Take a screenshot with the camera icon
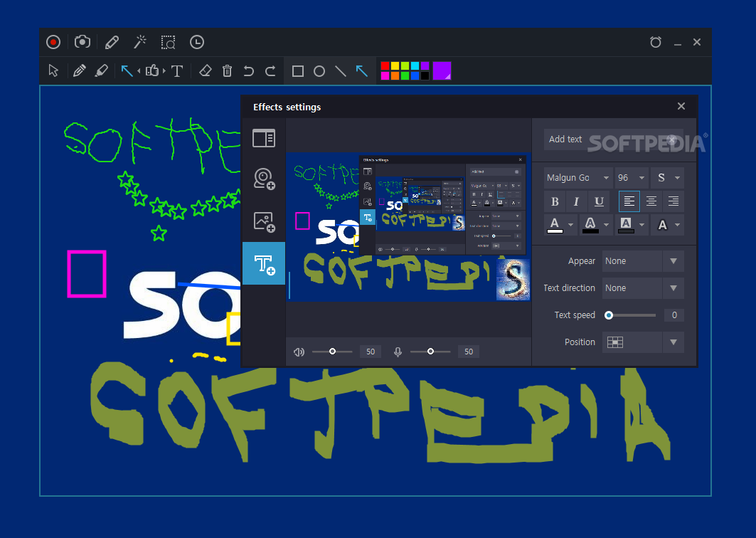 click(82, 42)
